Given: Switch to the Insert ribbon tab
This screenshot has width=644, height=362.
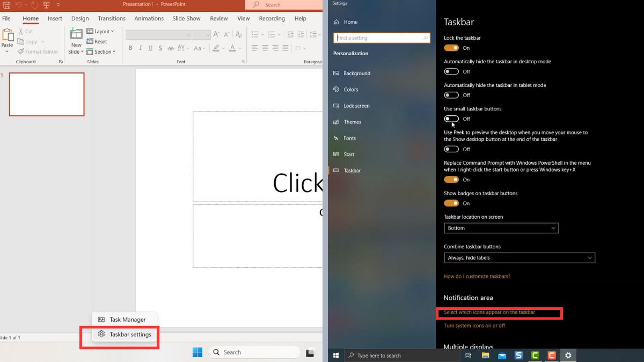Looking at the screenshot, I should pyautogui.click(x=55, y=18).
